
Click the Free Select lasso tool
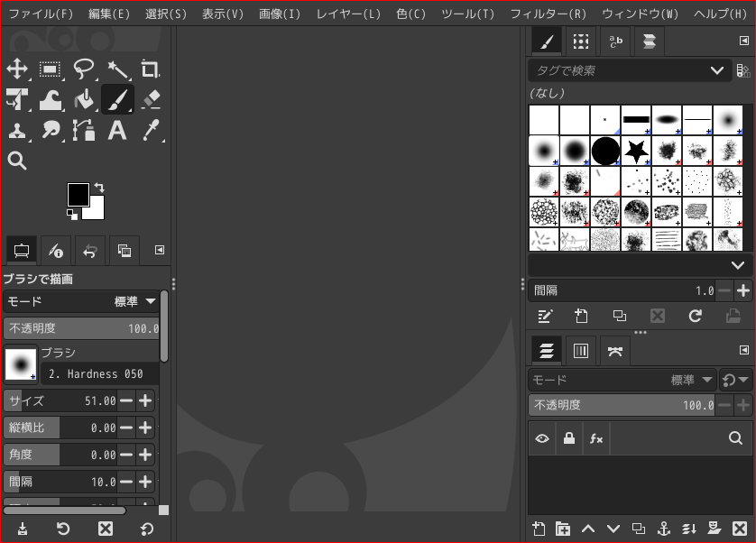pyautogui.click(x=84, y=69)
